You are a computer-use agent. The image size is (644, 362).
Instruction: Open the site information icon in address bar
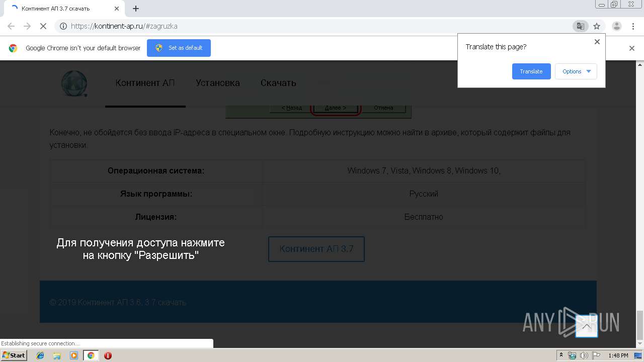coord(63,26)
